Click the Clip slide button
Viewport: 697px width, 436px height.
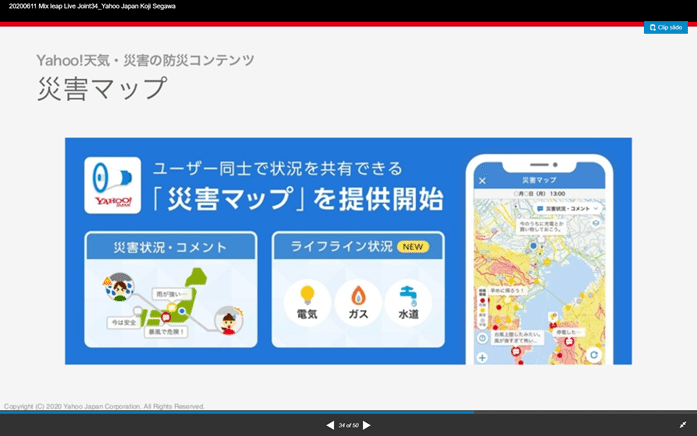coord(665,28)
